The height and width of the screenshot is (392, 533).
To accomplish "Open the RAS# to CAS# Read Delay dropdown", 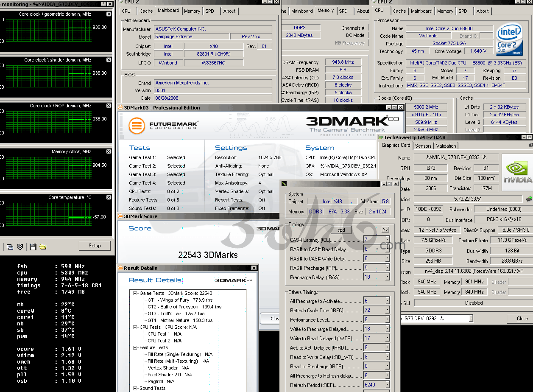I will (x=387, y=249).
